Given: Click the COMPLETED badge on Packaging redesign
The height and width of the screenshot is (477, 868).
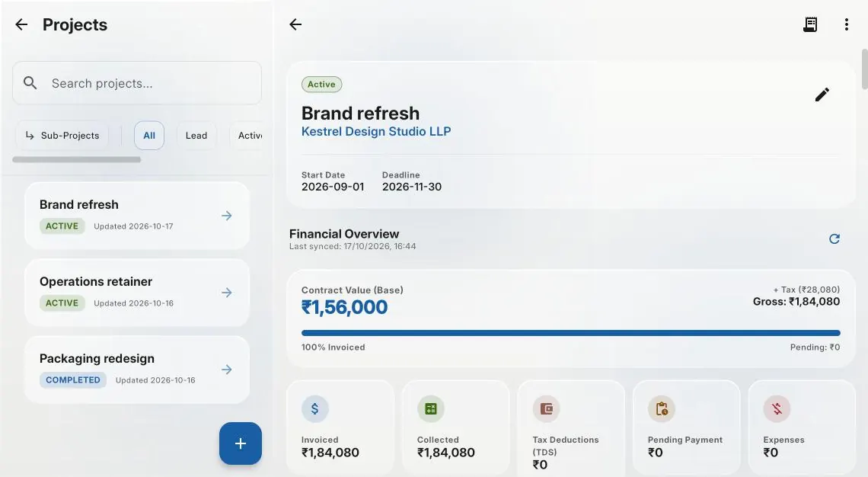Looking at the screenshot, I should point(73,380).
